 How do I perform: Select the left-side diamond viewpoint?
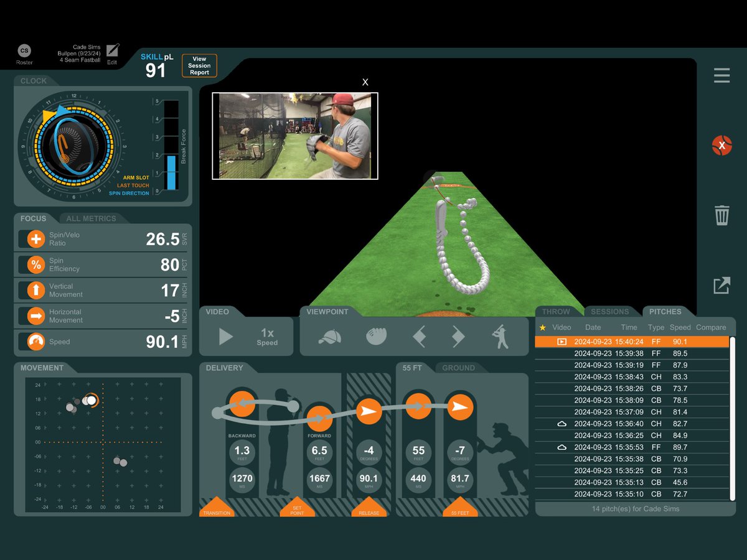point(419,337)
